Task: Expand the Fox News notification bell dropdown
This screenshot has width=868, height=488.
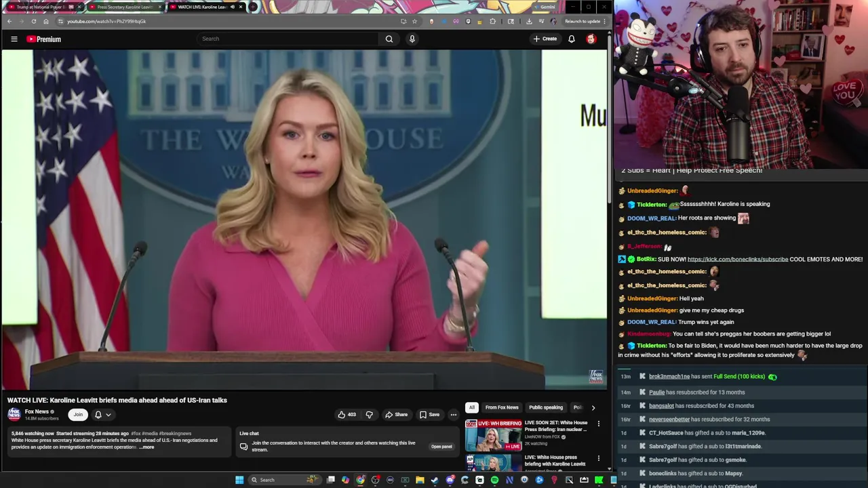Action: click(102, 415)
